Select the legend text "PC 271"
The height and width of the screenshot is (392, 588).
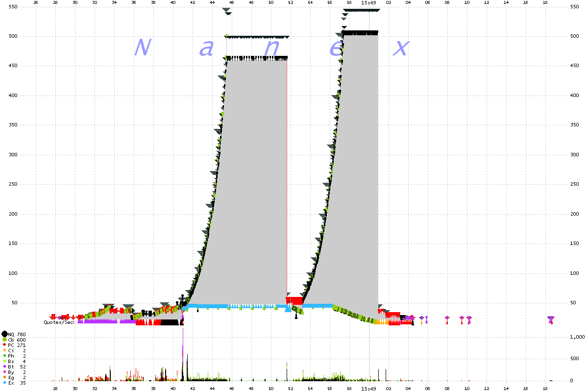pos(17,345)
